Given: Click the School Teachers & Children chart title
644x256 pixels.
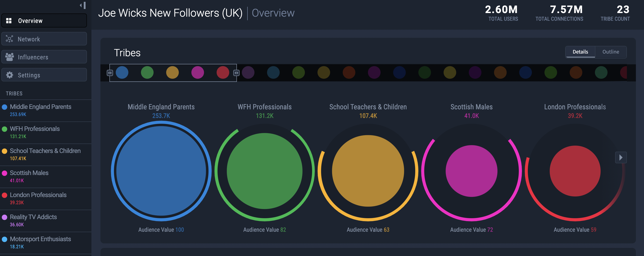Looking at the screenshot, I should click(x=368, y=107).
